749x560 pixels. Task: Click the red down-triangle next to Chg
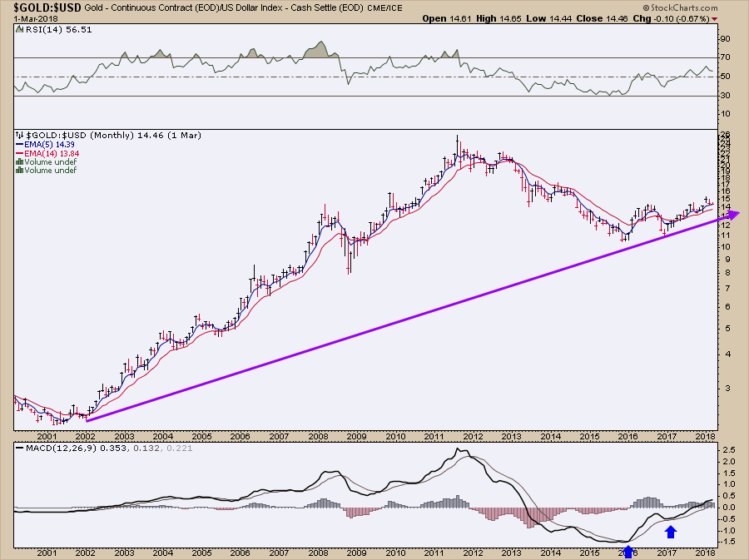(x=714, y=19)
